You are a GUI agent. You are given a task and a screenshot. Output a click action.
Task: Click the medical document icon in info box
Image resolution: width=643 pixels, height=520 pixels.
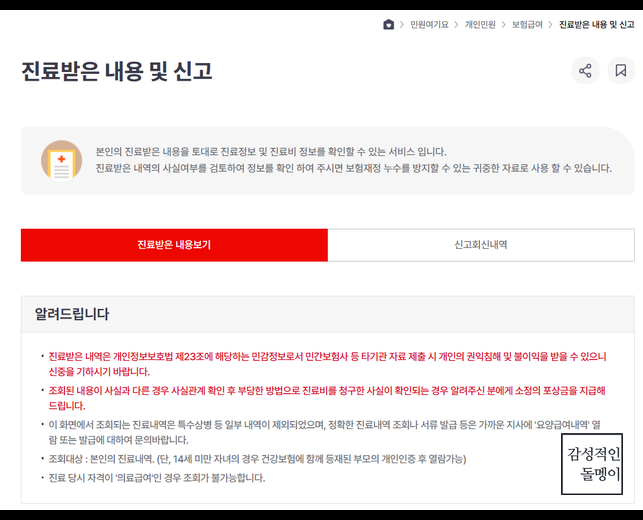pyautogui.click(x=62, y=160)
